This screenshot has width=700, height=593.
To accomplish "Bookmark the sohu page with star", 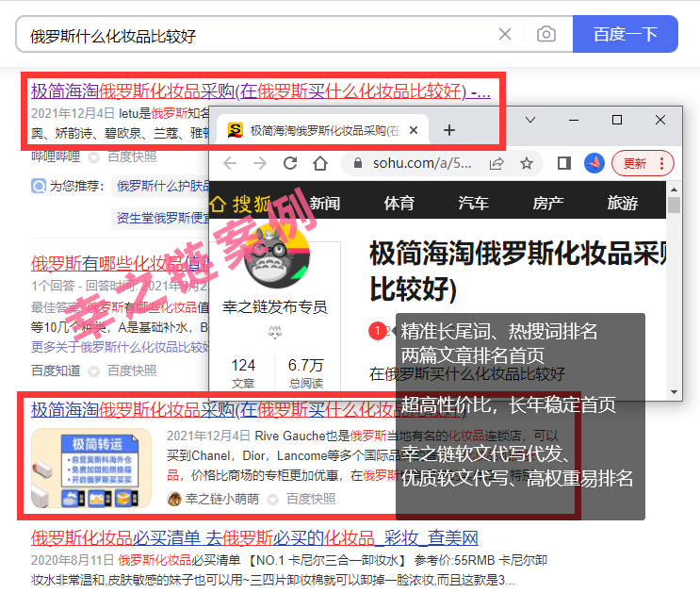I will [527, 163].
